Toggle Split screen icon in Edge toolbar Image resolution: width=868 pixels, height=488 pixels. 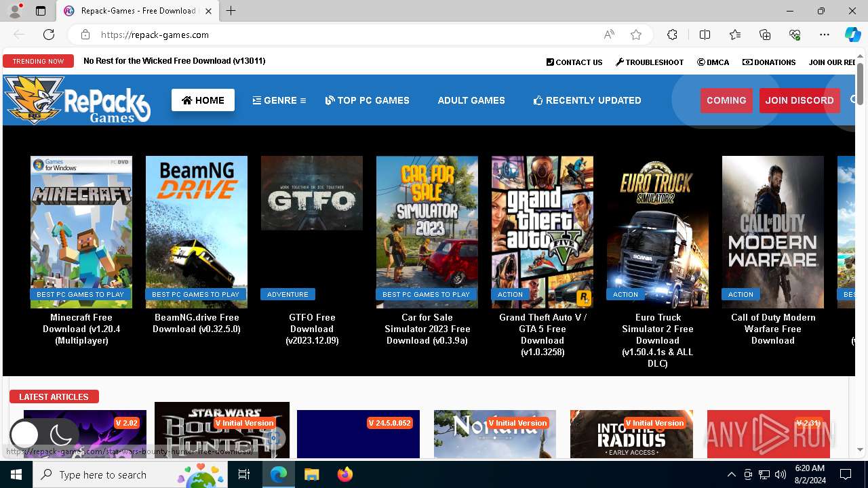click(705, 35)
